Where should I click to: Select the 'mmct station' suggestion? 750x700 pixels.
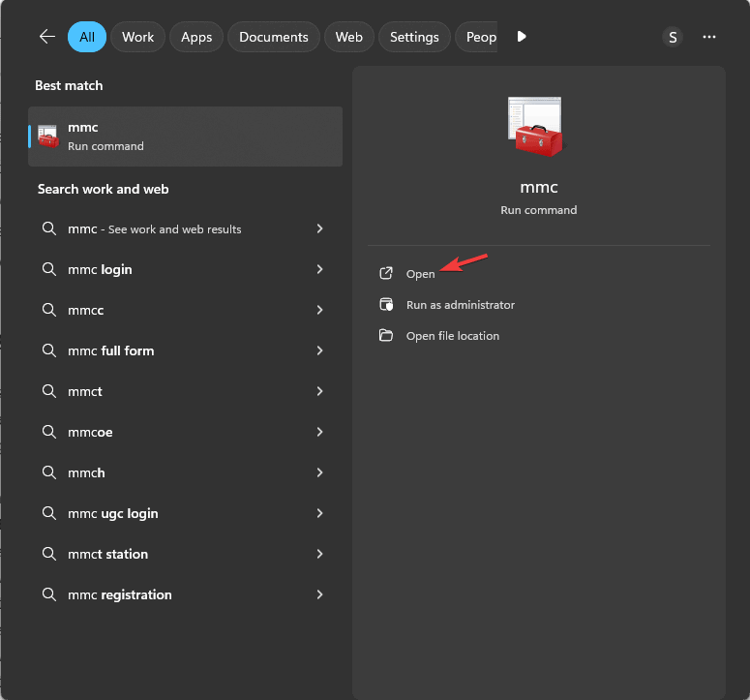[185, 554]
